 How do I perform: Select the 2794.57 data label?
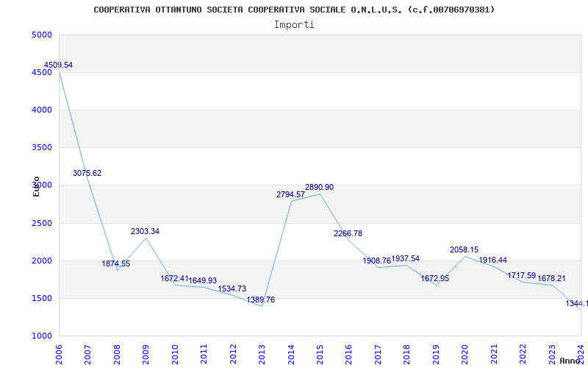pos(290,195)
